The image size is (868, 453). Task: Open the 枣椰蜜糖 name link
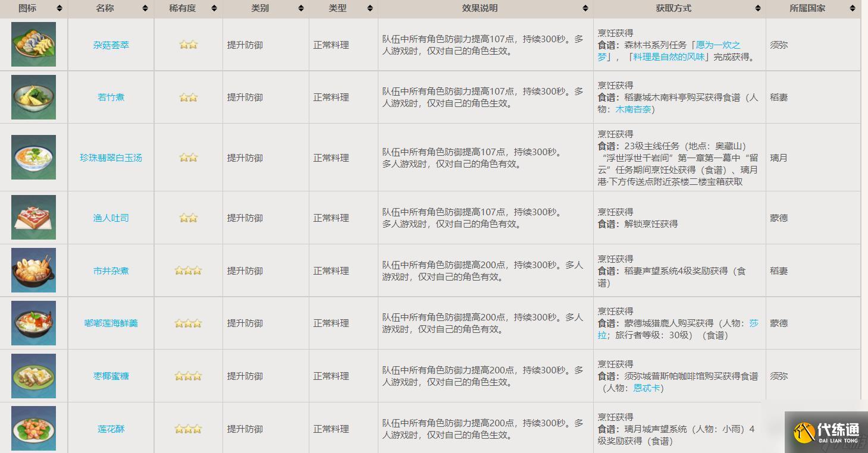(x=111, y=376)
